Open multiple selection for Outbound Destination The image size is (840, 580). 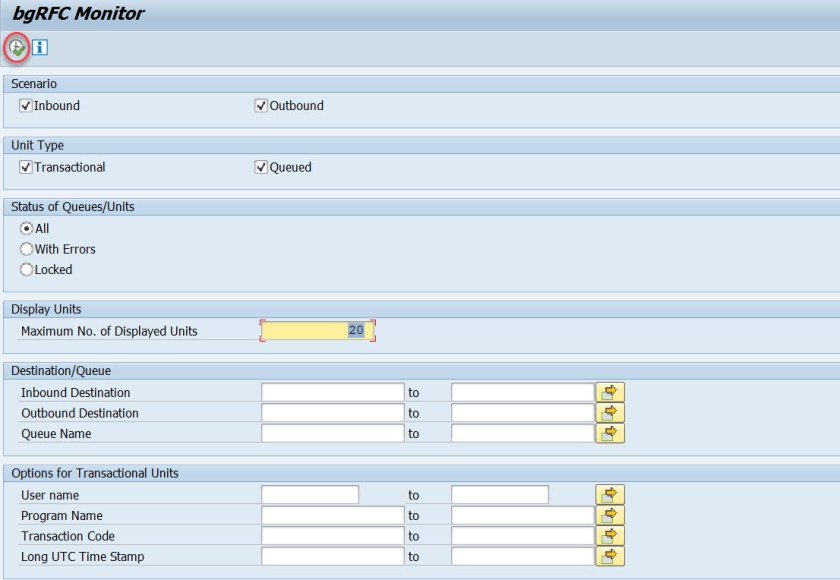(610, 413)
